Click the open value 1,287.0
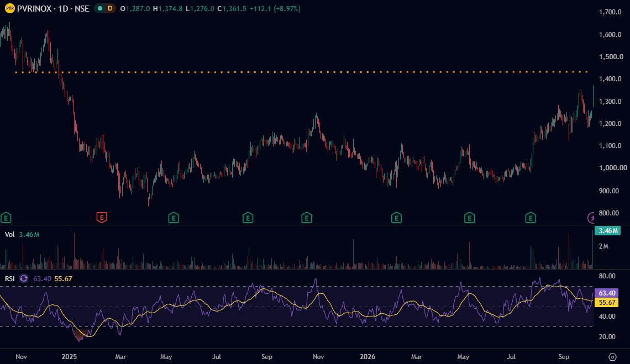The image size is (630, 364). point(138,8)
